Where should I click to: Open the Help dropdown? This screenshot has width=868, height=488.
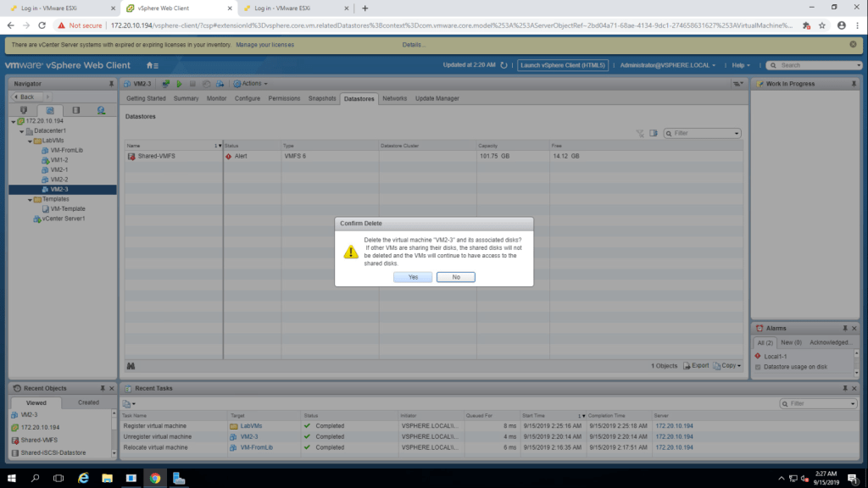[743, 65]
